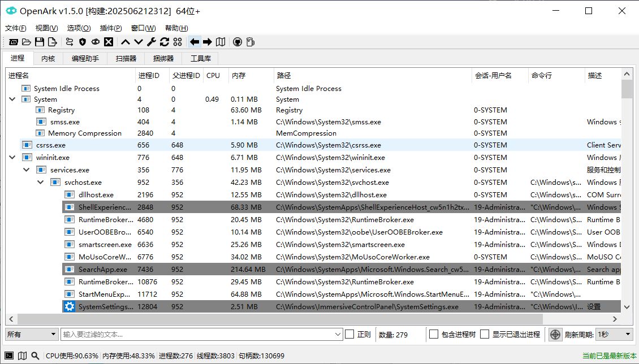Open the 窗口(W) menu

coord(144,28)
